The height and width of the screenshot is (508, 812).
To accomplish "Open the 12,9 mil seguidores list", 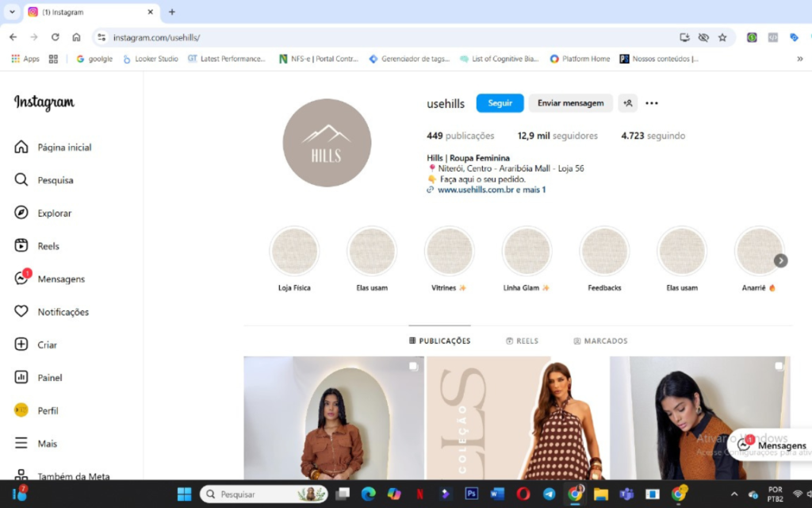I will click(557, 136).
